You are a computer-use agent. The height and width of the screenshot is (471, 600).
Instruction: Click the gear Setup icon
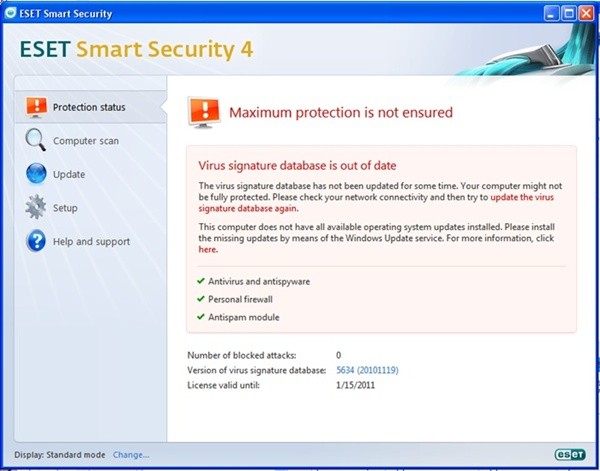click(36, 207)
